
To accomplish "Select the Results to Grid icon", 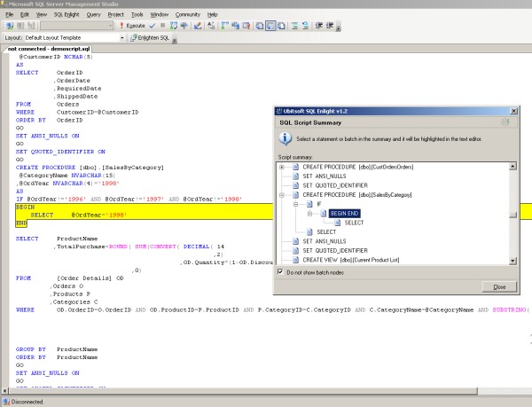I will tap(270, 26).
